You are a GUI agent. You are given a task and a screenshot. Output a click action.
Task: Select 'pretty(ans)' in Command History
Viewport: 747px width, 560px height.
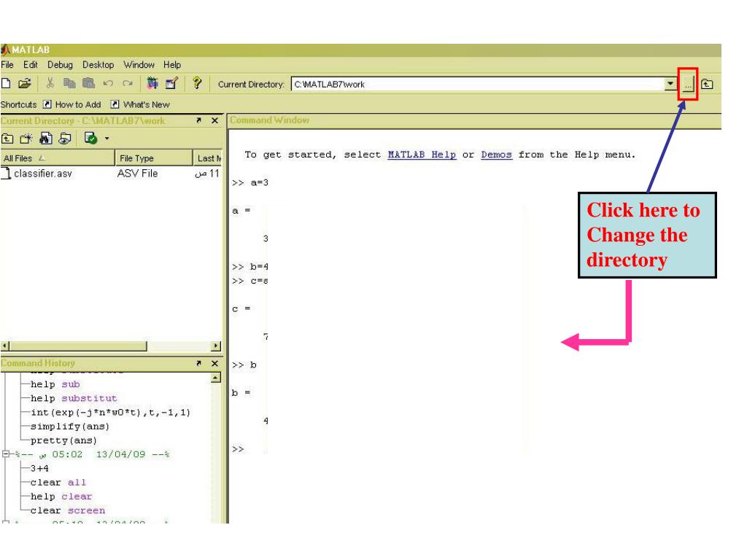pos(64,440)
